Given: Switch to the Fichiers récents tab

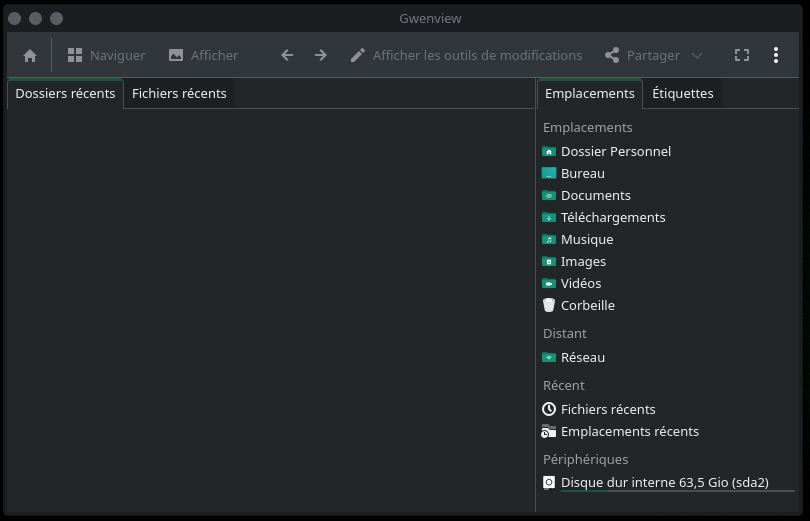Looking at the screenshot, I should [179, 94].
